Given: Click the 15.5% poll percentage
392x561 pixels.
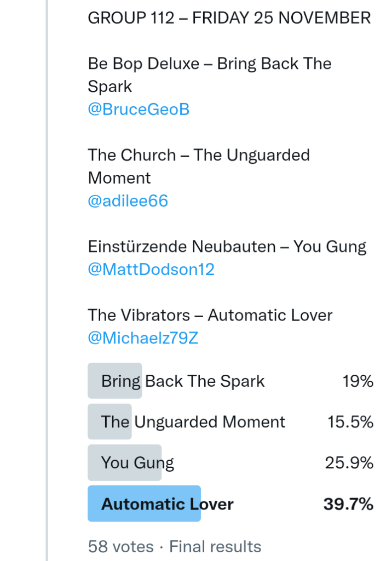Looking at the screenshot, I should [350, 422].
